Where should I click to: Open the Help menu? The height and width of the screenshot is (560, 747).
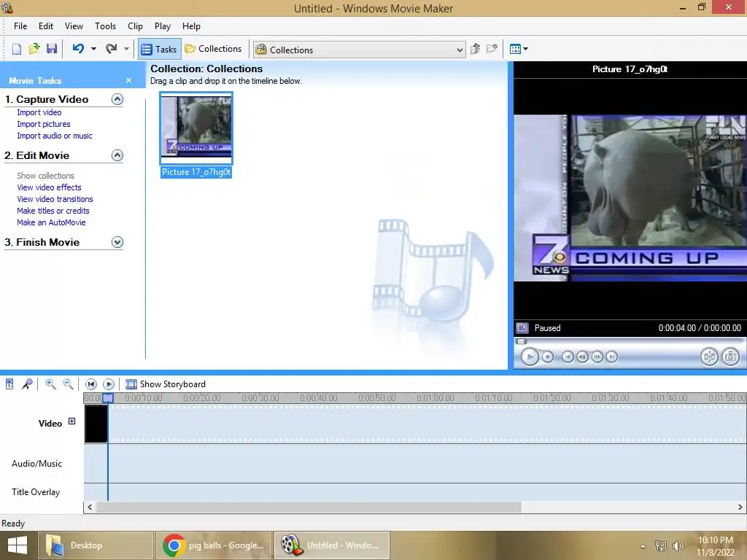192,26
